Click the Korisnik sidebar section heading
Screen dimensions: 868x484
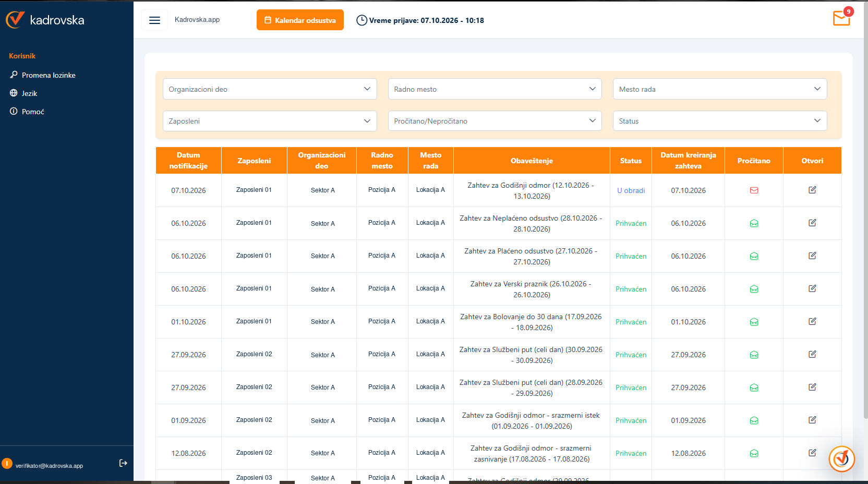pyautogui.click(x=22, y=56)
